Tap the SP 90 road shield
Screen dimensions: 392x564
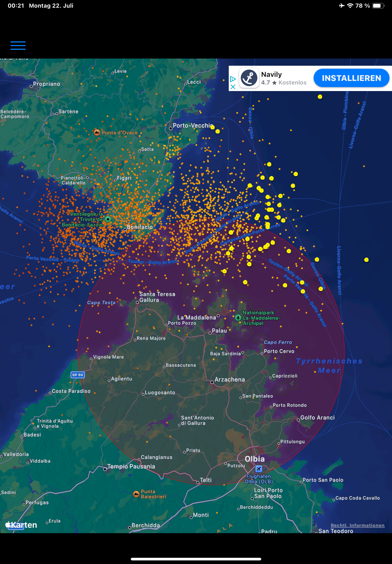(78, 375)
